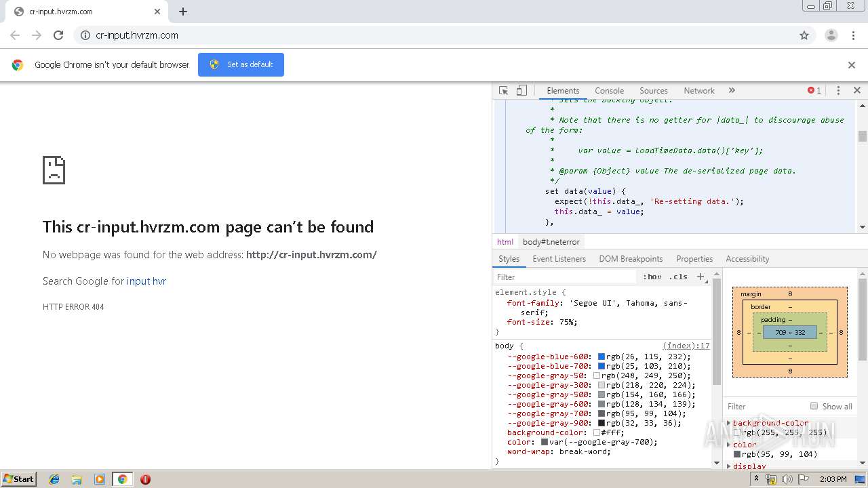Open the --google-gray-500 color swatch
Viewport: 868px width, 488px height.
tap(601, 394)
